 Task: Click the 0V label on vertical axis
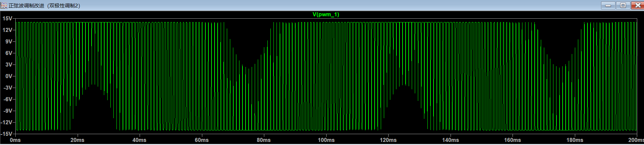pos(9,76)
